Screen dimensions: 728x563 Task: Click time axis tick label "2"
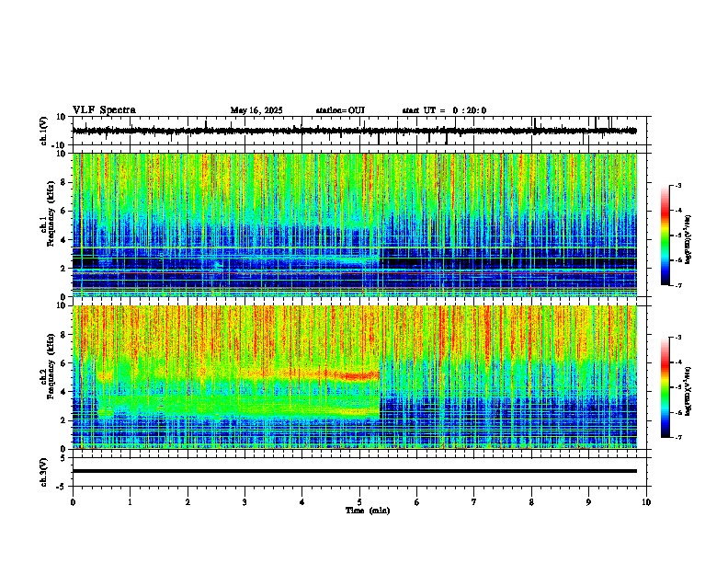(188, 501)
